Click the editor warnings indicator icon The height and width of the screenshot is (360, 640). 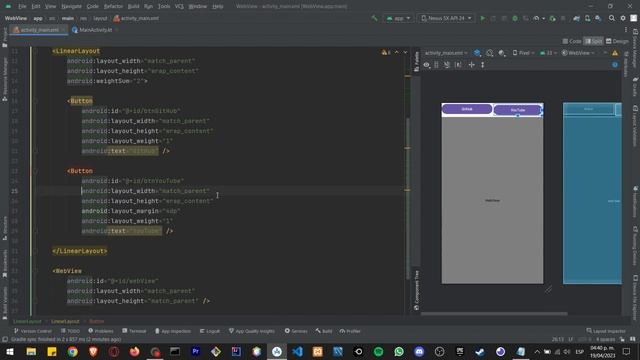tap(386, 52)
